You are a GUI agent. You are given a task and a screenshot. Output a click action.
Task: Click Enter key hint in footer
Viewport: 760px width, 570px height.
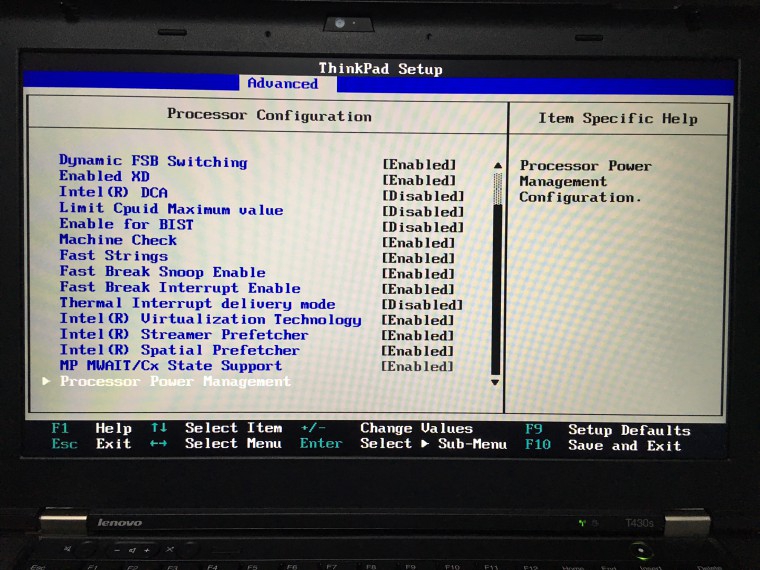point(321,443)
